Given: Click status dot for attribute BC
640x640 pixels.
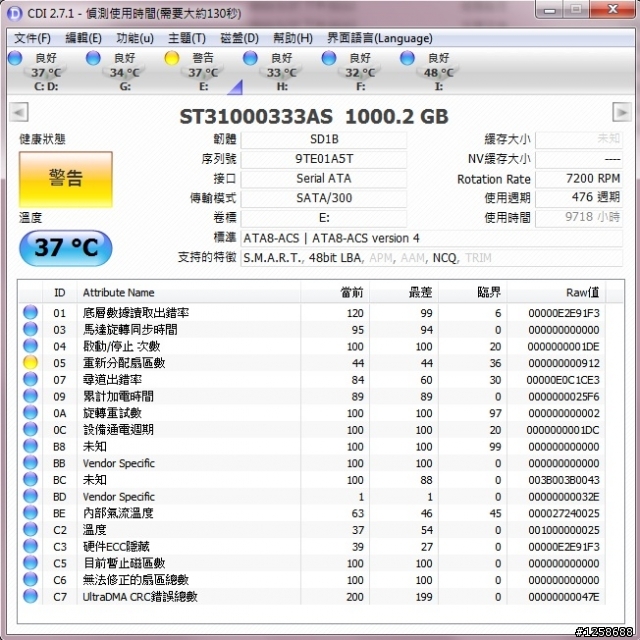Looking at the screenshot, I should pyautogui.click(x=30, y=479).
